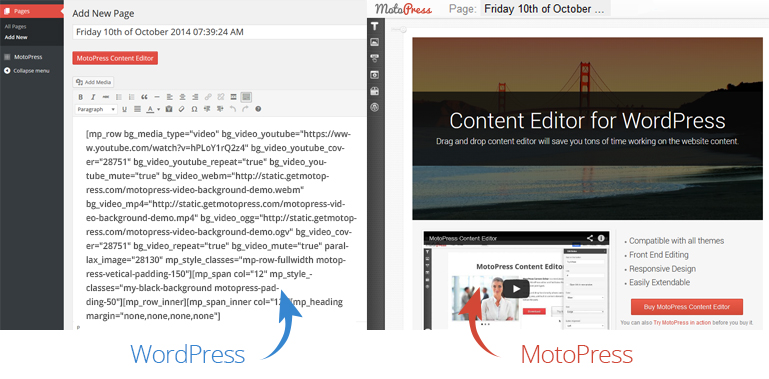
Task: Remove link with the unlink icon
Action: pyautogui.click(x=221, y=97)
